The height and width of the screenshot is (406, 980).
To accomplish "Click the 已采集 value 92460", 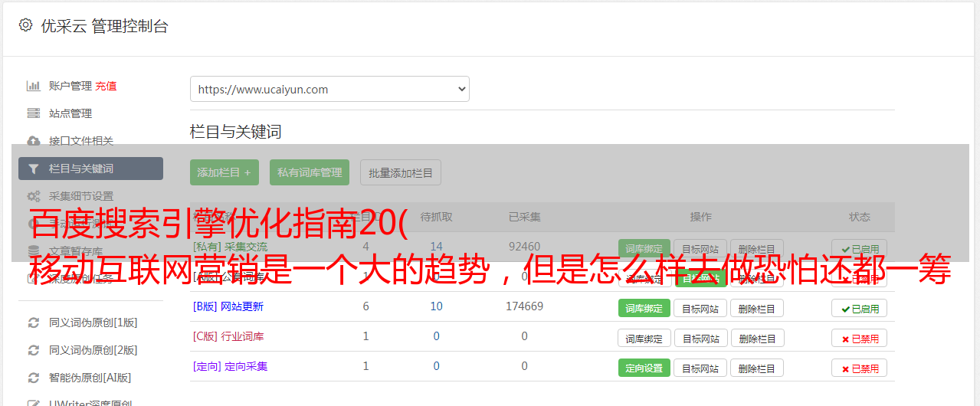I will 524,247.
